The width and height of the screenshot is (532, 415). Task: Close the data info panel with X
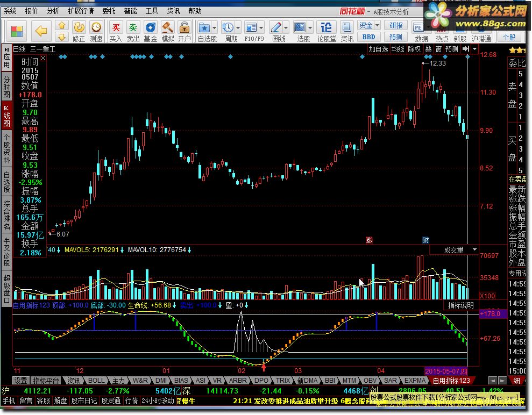tap(43, 58)
